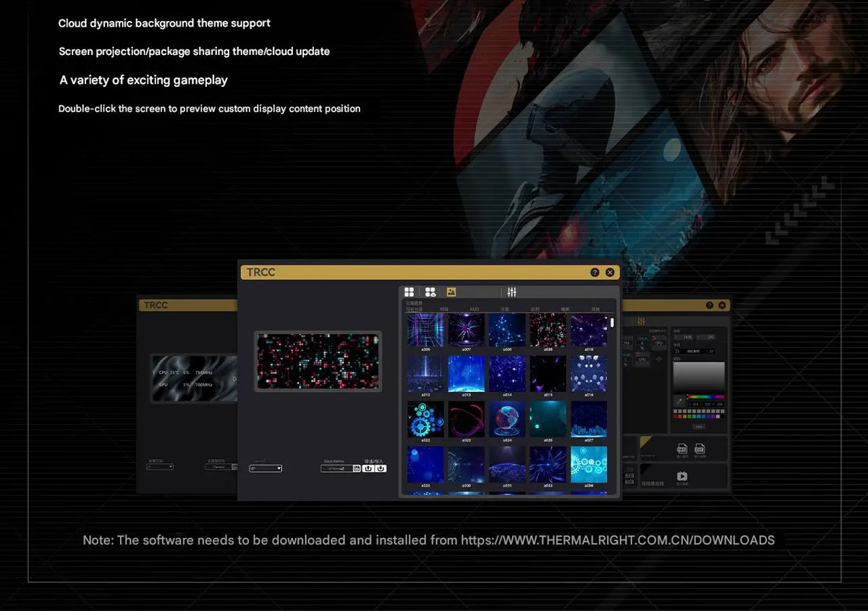Open dropdown in left background TRCC window
The height and width of the screenshot is (611, 868).
(x=160, y=467)
